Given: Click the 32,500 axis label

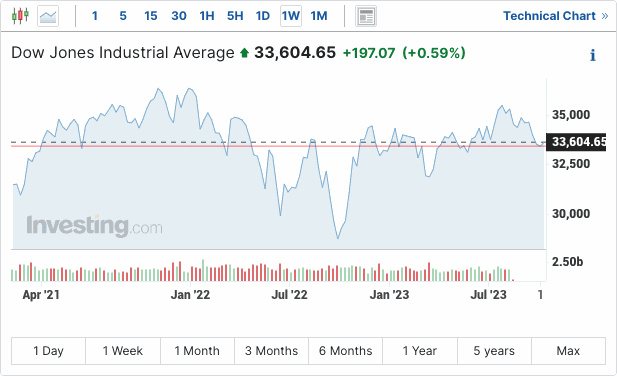Looking at the screenshot, I should tap(571, 164).
